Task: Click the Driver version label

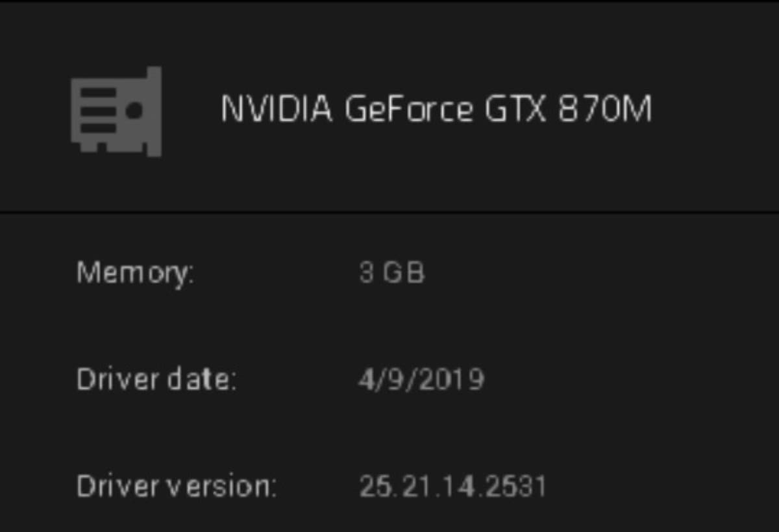Action: tap(176, 485)
